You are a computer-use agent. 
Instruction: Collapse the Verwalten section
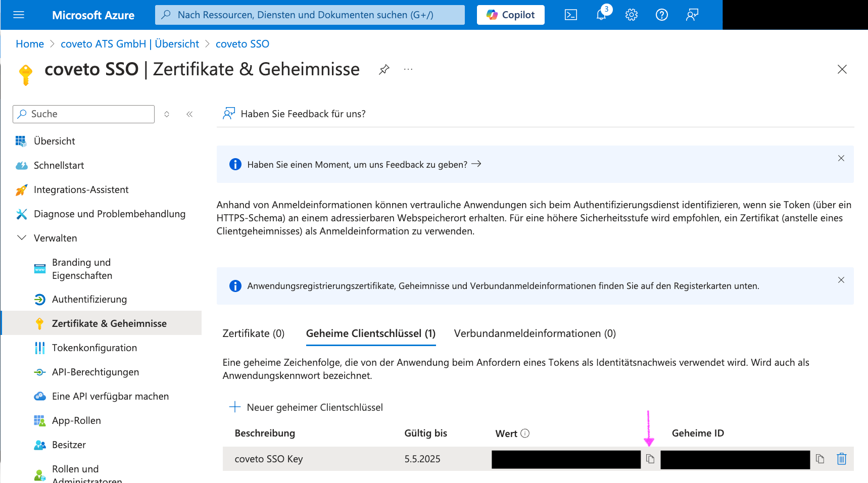[22, 238]
